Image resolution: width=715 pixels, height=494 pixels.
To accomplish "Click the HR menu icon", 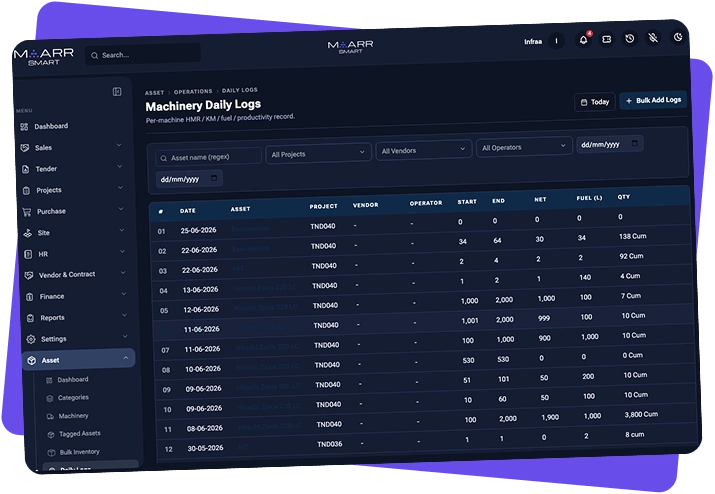I will click(28, 254).
